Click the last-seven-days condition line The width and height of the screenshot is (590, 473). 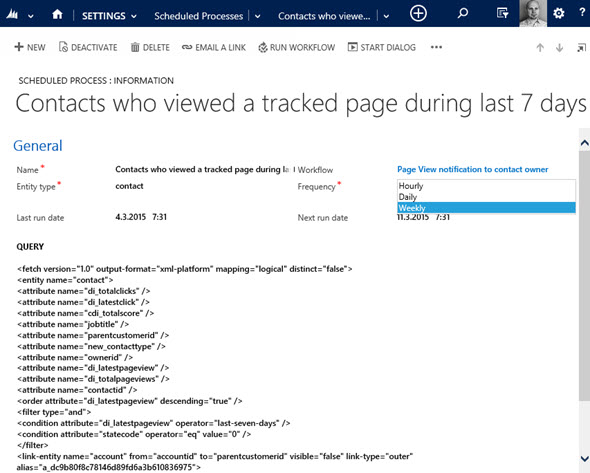point(154,423)
